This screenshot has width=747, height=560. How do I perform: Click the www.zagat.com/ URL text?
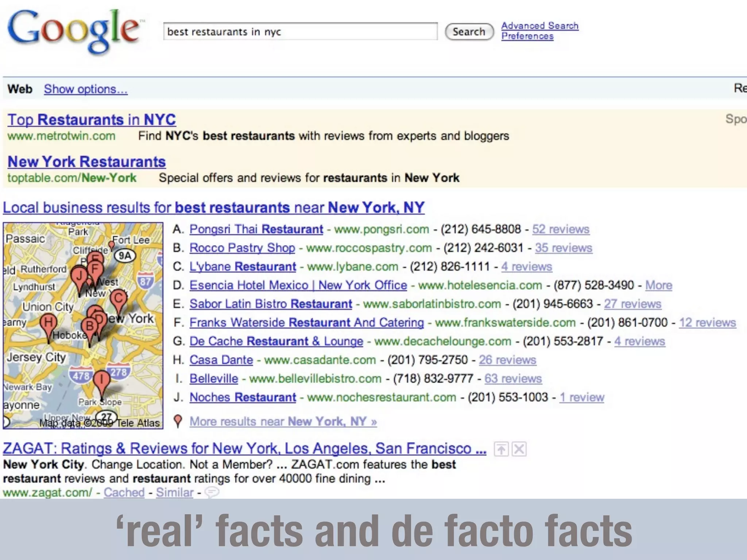point(47,492)
